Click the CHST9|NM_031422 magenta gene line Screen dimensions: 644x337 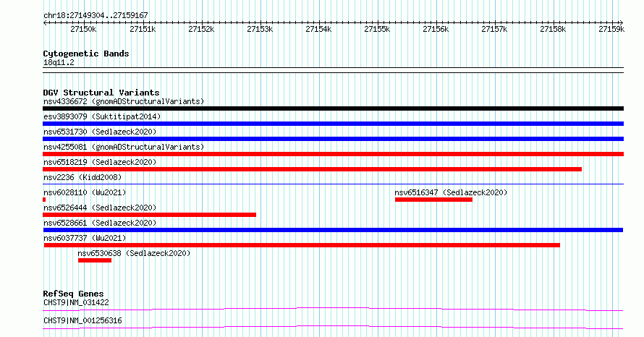pyautogui.click(x=333, y=309)
